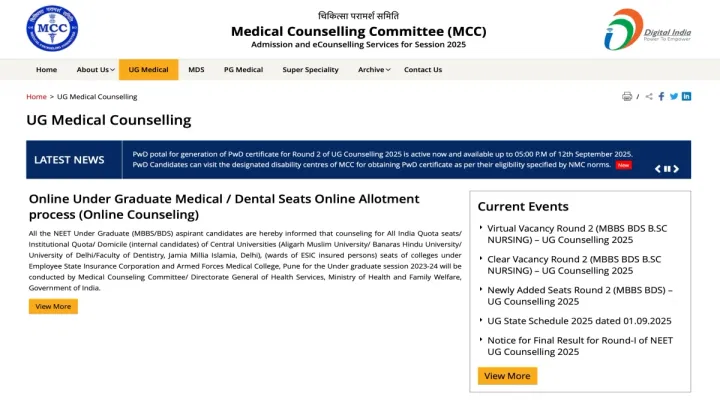Share page on Facebook
Screen dimensions: 720x400
click(661, 97)
